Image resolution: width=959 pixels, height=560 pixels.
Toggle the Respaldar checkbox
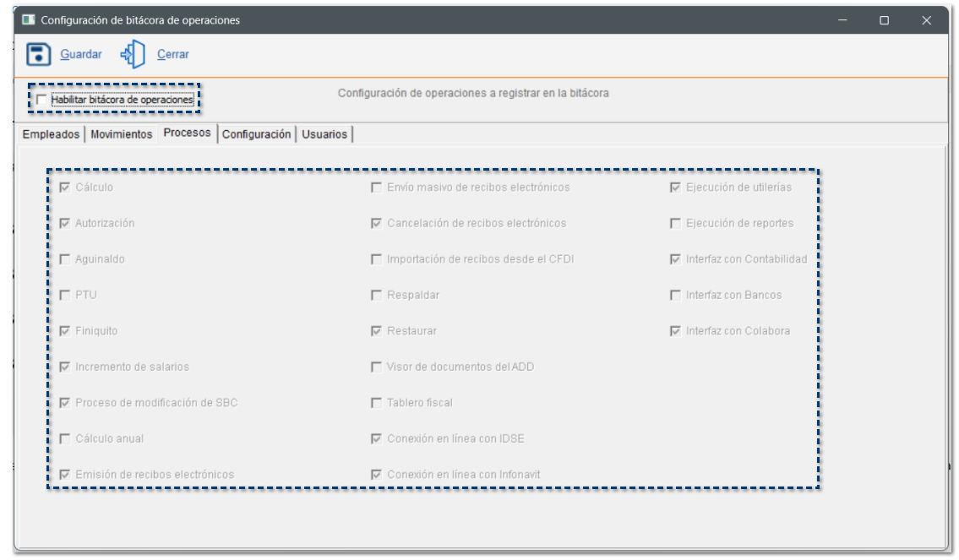tap(377, 296)
